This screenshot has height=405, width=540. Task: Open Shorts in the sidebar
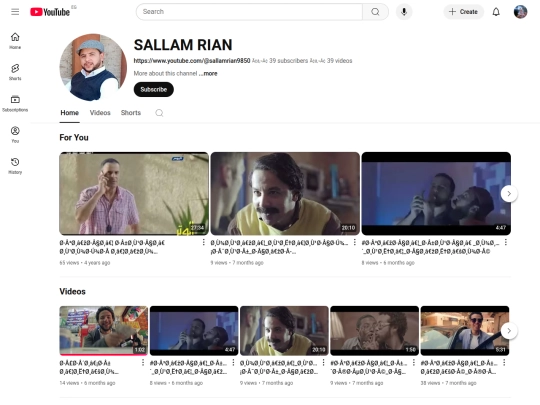(x=15, y=72)
